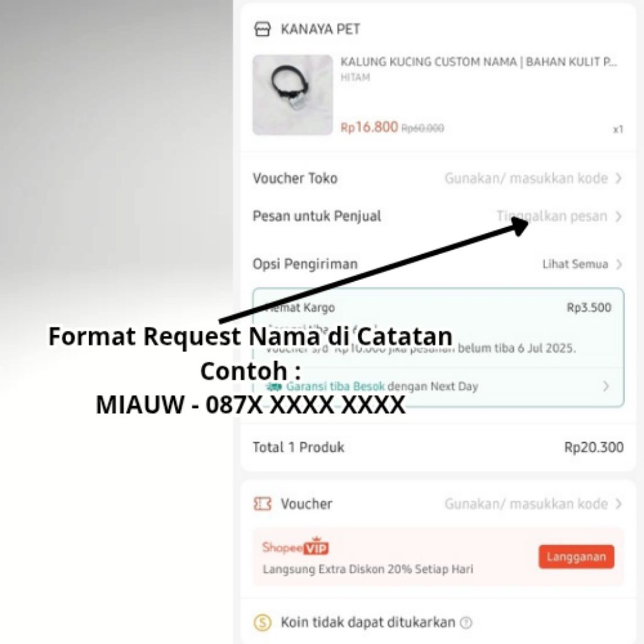Expand the Voucher Toko chevron arrow
Screen dimensions: 644x644
(619, 178)
